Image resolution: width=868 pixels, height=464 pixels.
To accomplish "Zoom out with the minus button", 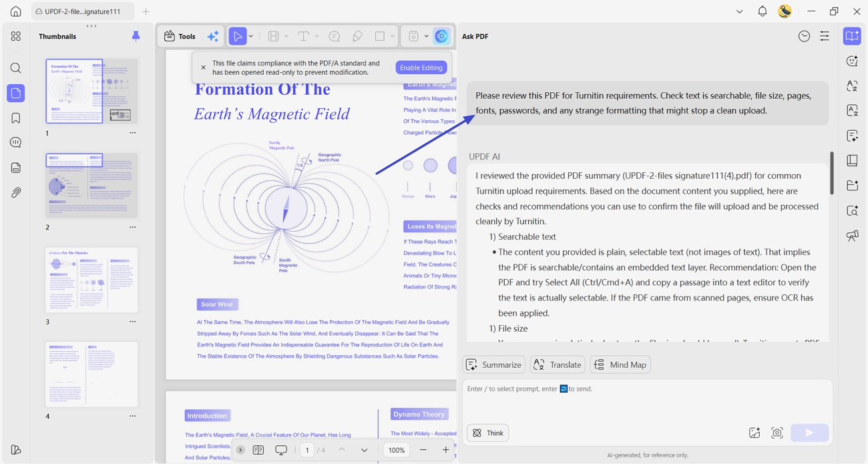I will (423, 450).
